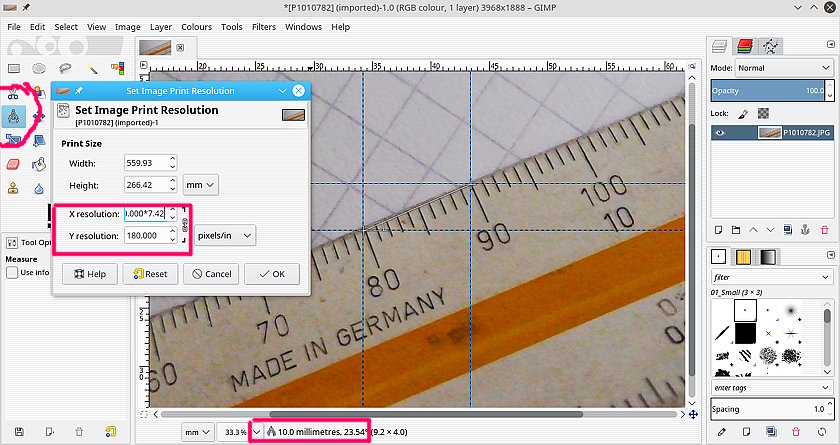Delete layer with red trash icon
Screen dimensions: 840x445
pos(824,230)
